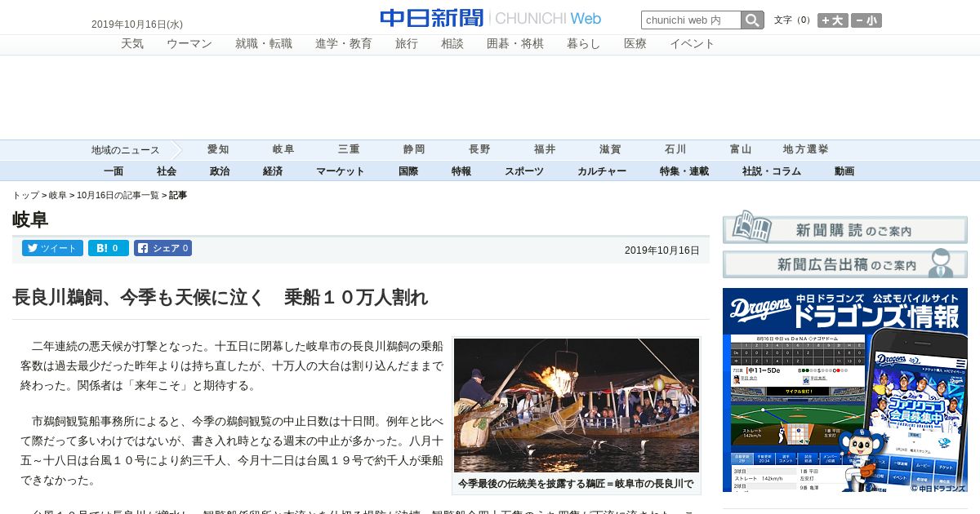Open the ドラゴンズ情報 mobile site banner
This screenshot has width=980, height=514.
tap(845, 390)
